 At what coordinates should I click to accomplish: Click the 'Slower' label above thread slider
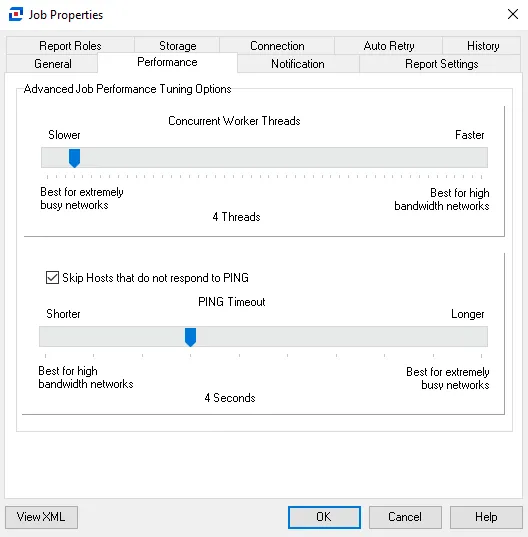click(x=64, y=135)
